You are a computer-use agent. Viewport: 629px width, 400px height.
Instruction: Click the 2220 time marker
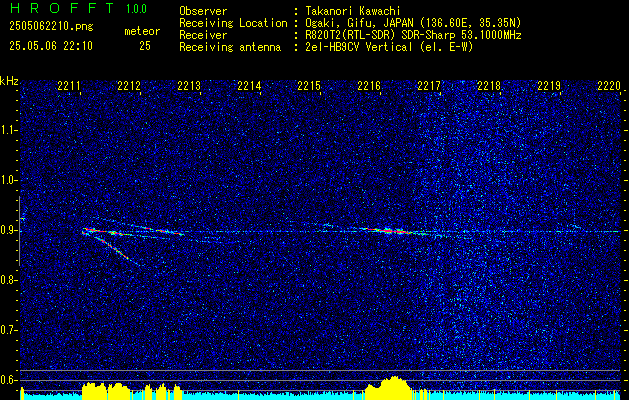click(609, 86)
